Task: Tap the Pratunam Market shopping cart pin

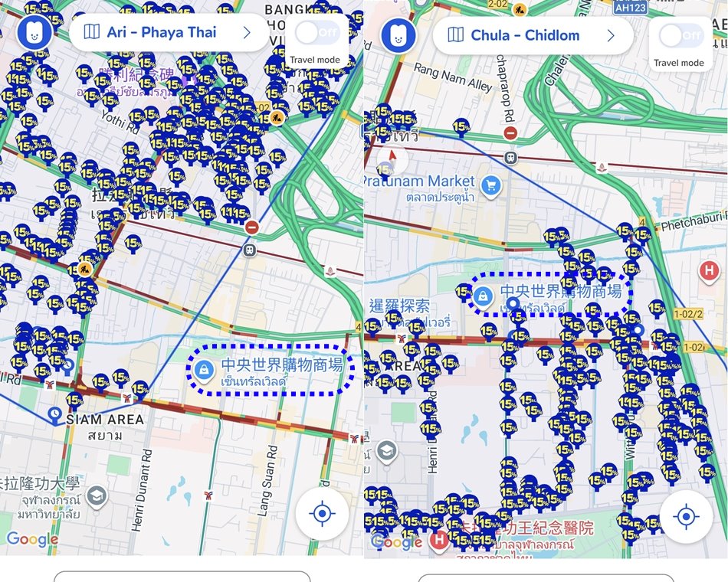Action: [491, 187]
